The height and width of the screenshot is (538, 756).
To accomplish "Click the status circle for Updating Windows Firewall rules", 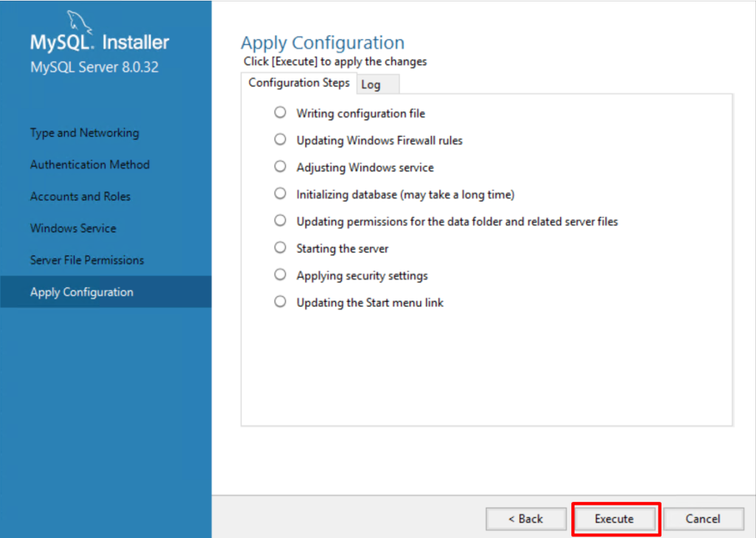I will [x=280, y=139].
